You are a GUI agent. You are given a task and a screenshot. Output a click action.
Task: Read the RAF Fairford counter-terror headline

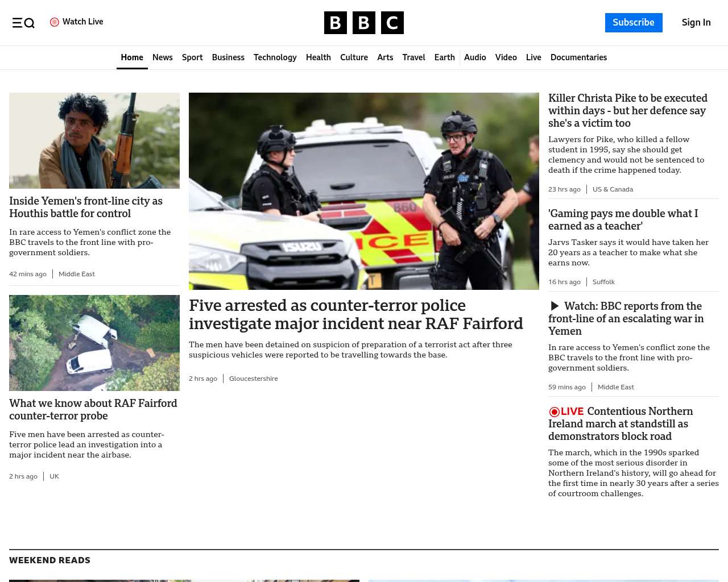pos(356,314)
